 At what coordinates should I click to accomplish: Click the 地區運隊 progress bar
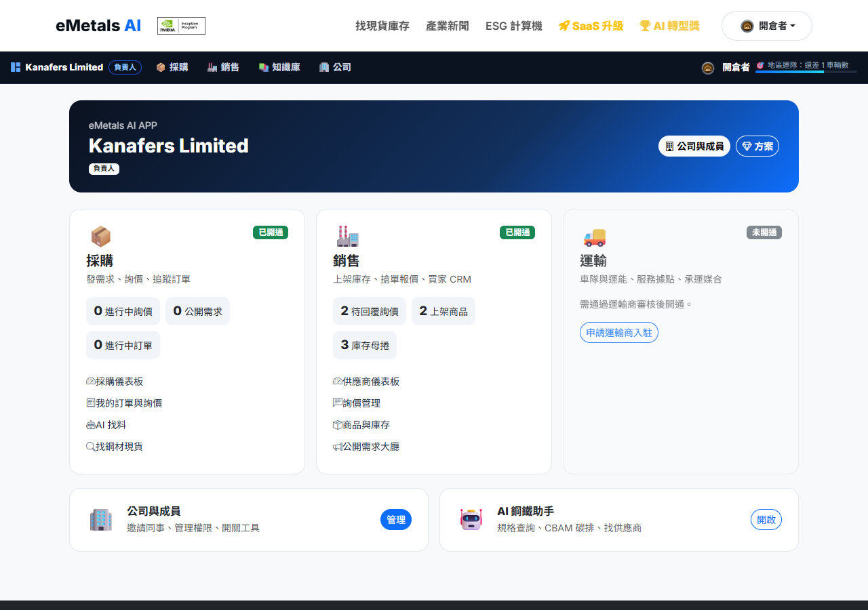pyautogui.click(x=806, y=71)
